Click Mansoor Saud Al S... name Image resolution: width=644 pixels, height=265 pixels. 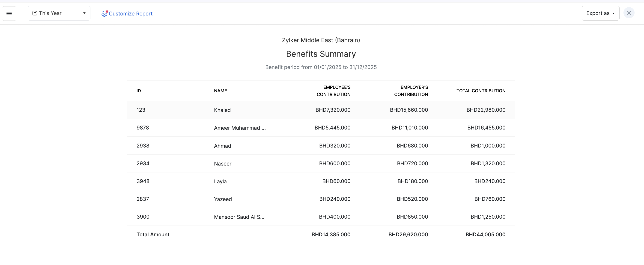coord(239,217)
